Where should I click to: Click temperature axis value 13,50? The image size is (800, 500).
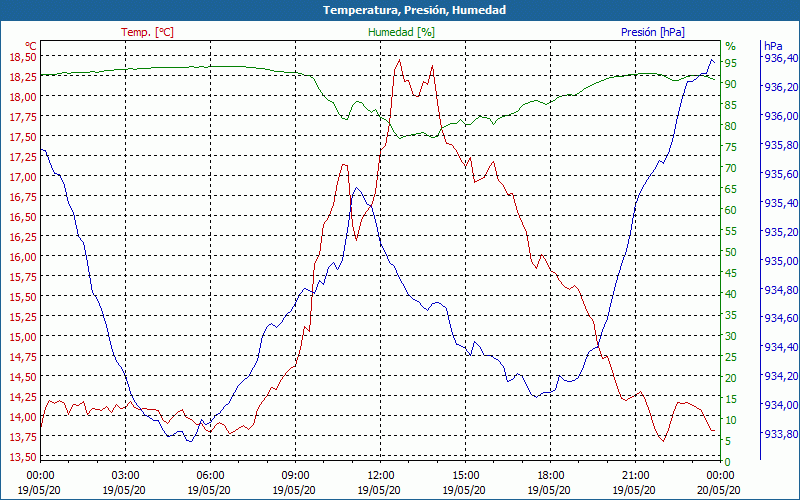[x=23, y=456]
